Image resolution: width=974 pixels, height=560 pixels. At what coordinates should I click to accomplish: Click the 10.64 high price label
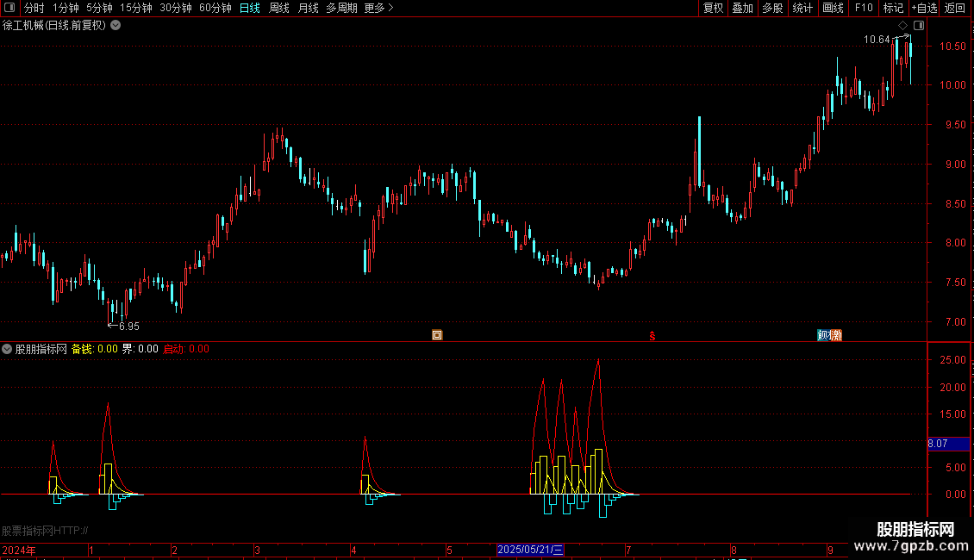click(x=877, y=40)
